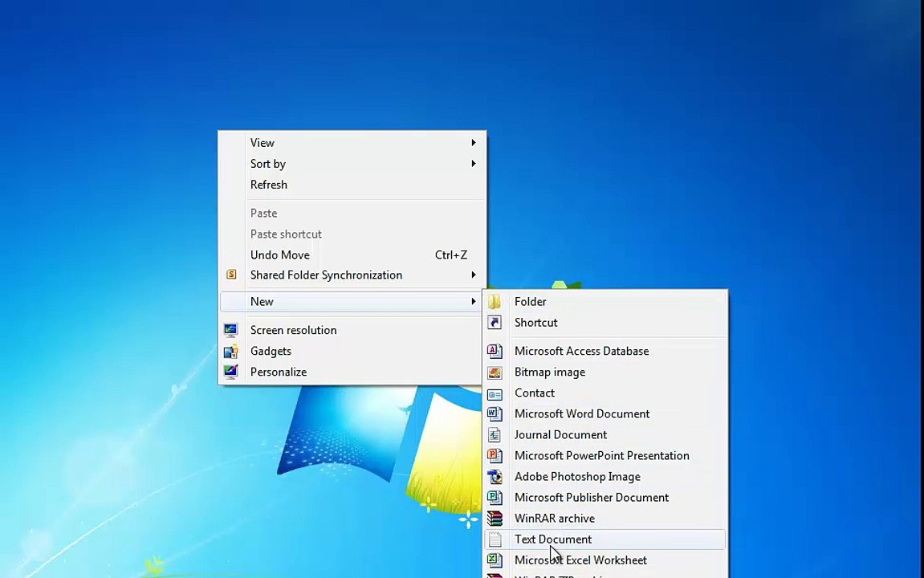
Task: Click the Journal Document icon
Action: pyautogui.click(x=495, y=435)
